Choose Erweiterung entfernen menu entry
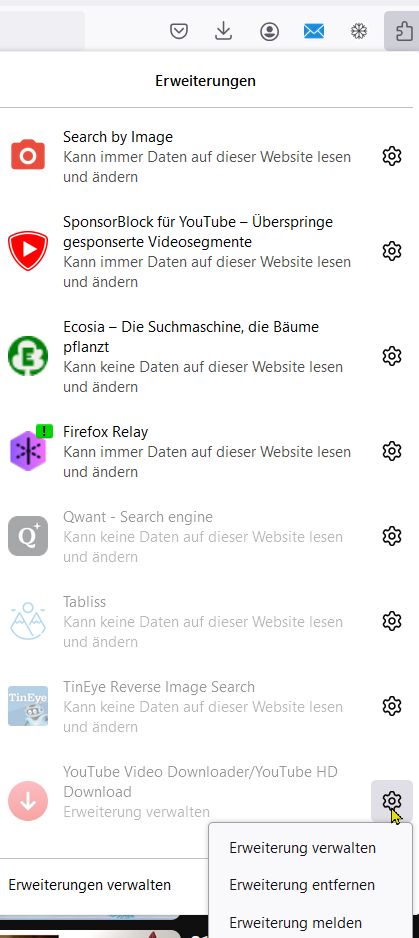The width and height of the screenshot is (419, 938). pyautogui.click(x=302, y=885)
